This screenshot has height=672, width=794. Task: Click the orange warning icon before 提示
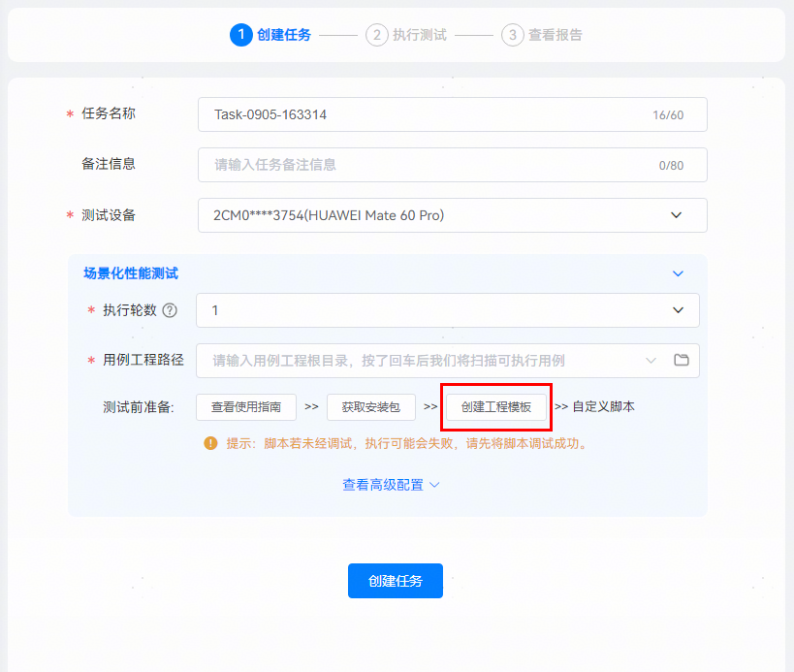coord(210,443)
